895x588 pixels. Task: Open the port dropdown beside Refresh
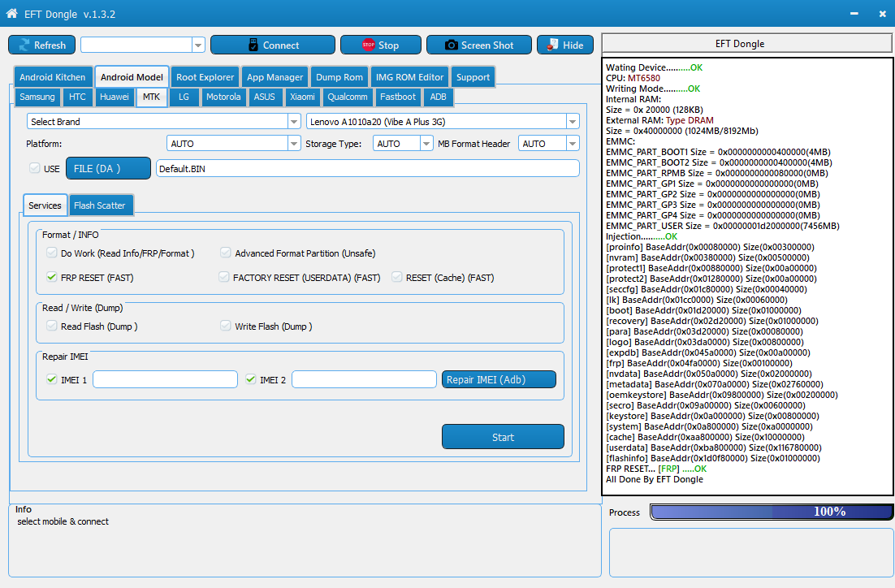198,45
